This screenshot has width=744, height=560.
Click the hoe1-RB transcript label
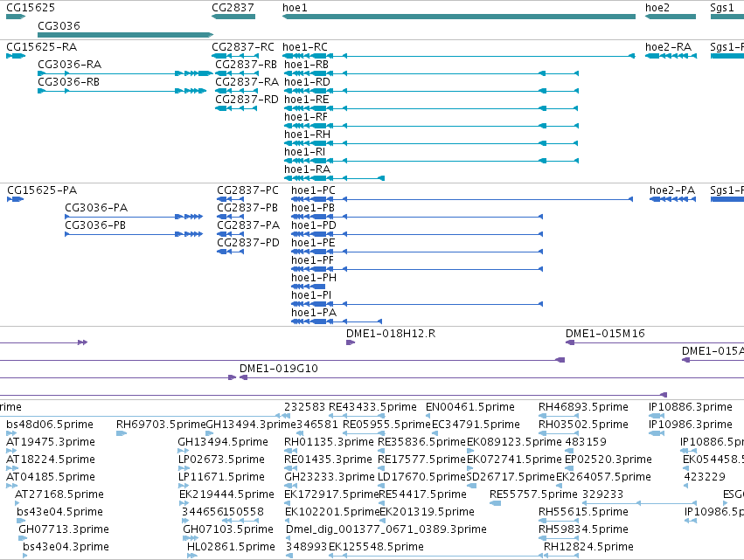[x=307, y=65]
